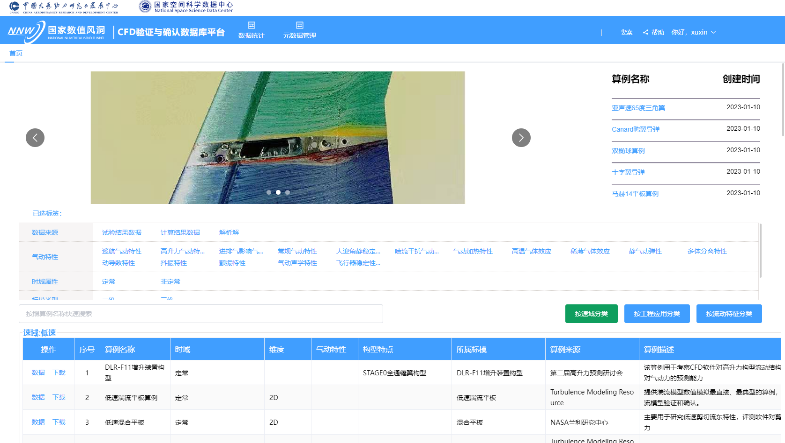Screen dimensions: 785x443
Task: Filter by 动导数特性
Action: (x=118, y=263)
